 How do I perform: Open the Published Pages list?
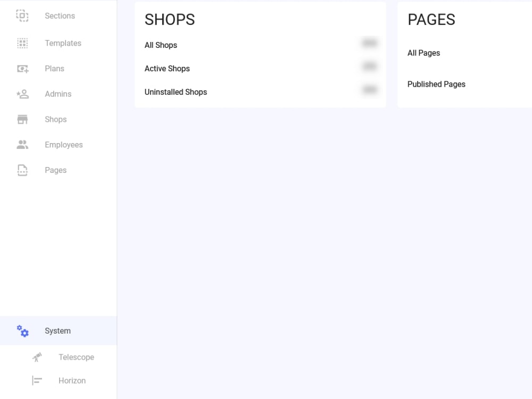[x=436, y=84]
